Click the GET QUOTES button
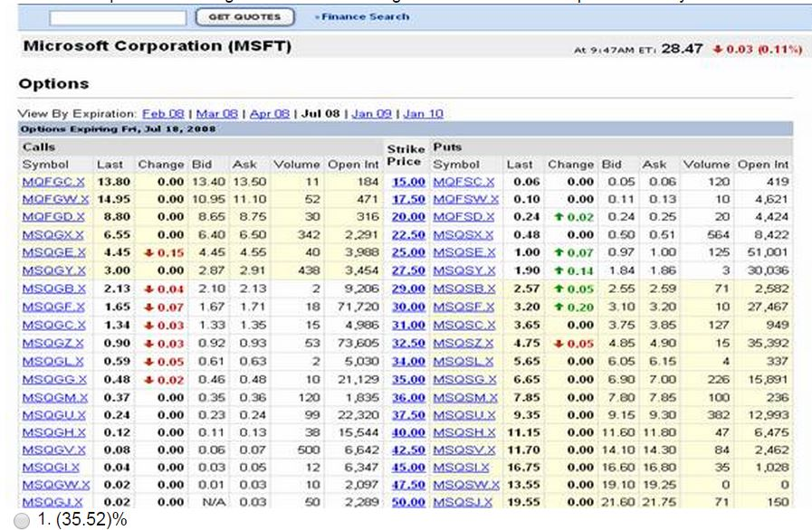This screenshot has height=530, width=812. click(245, 17)
